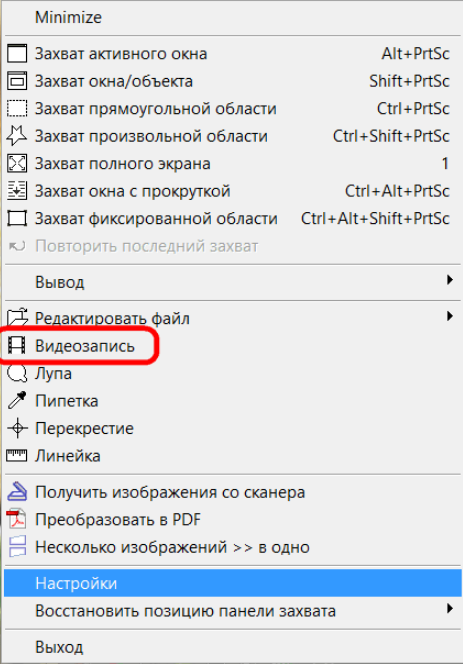Select the rectangular region capture icon
The width and height of the screenshot is (463, 664).
coord(17,109)
